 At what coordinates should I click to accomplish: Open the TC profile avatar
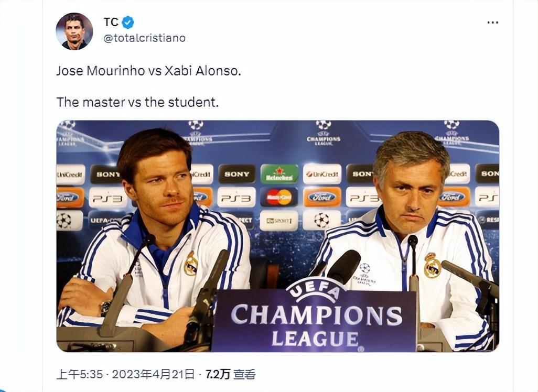click(74, 31)
